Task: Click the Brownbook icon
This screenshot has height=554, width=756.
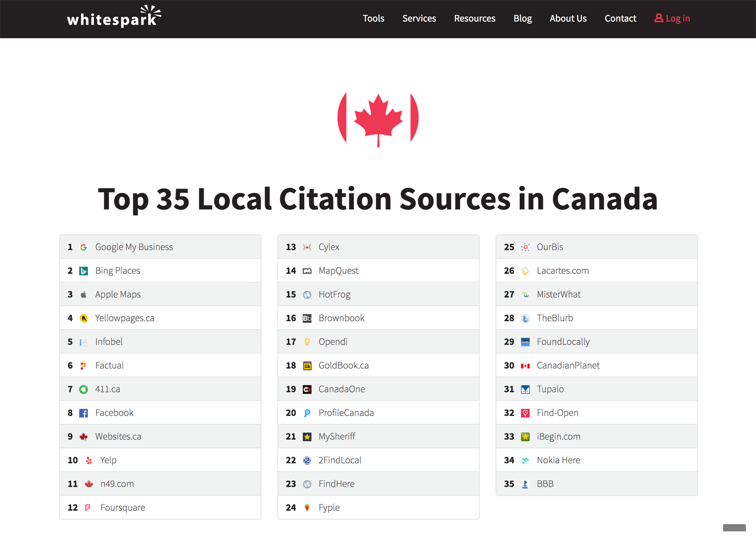Action: pyautogui.click(x=307, y=318)
